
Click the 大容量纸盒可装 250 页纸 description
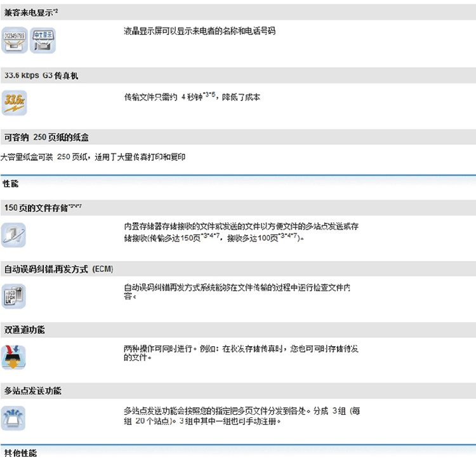(x=93, y=157)
